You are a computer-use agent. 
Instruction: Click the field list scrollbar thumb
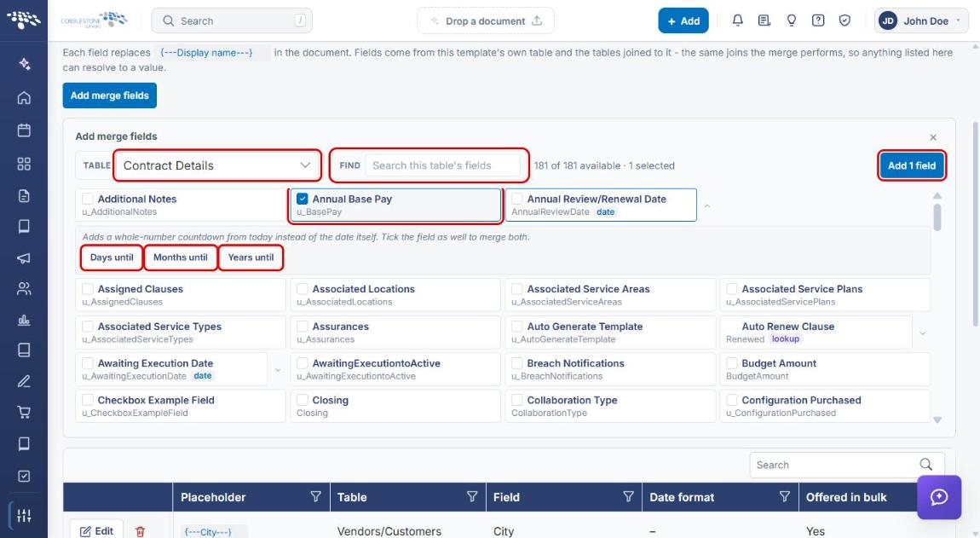937,217
